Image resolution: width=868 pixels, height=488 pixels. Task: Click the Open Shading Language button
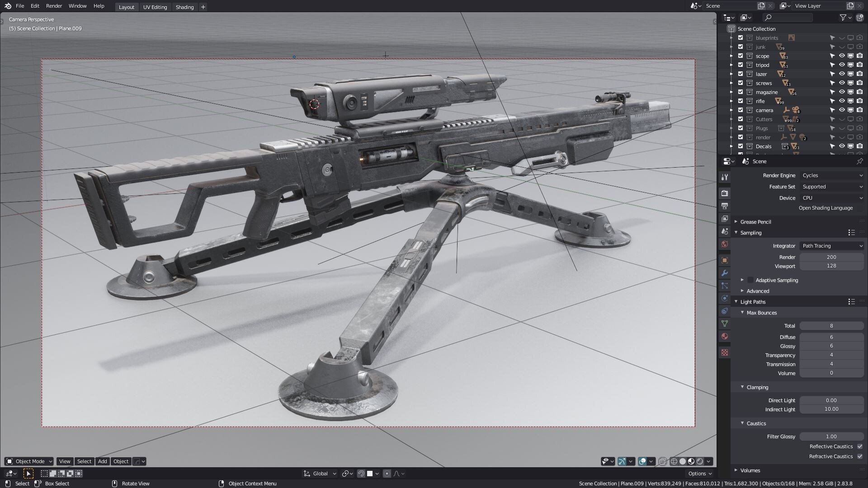[x=826, y=208]
